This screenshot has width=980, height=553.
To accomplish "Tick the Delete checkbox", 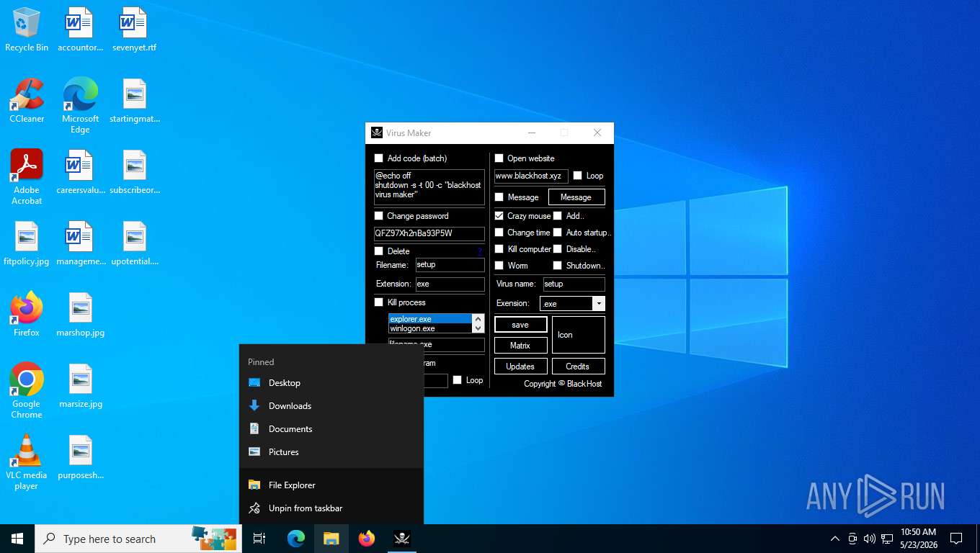I will coord(379,251).
